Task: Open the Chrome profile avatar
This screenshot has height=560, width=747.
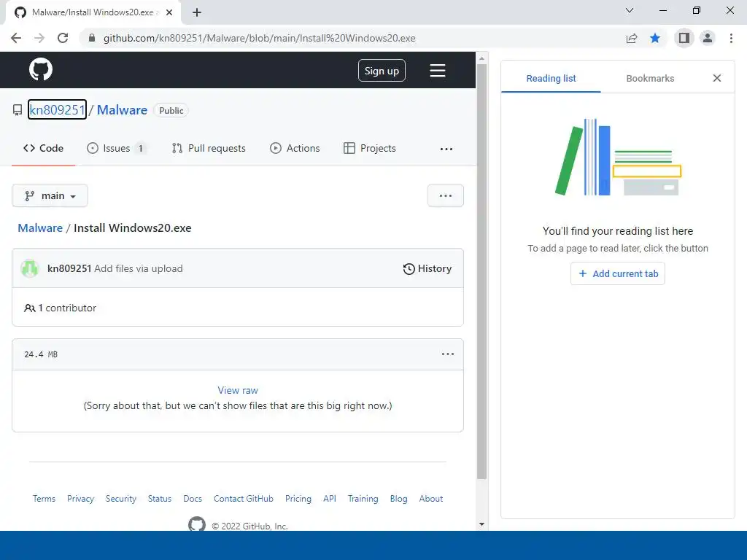Action: [708, 38]
